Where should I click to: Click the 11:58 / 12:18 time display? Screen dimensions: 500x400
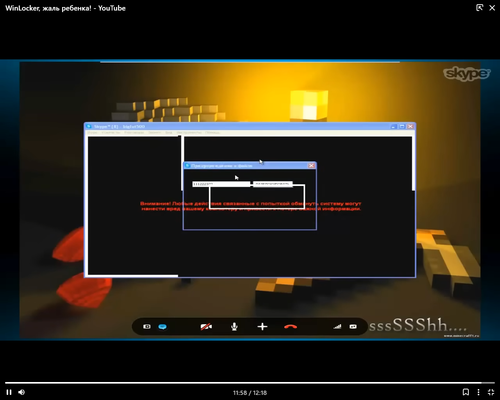click(x=250, y=393)
